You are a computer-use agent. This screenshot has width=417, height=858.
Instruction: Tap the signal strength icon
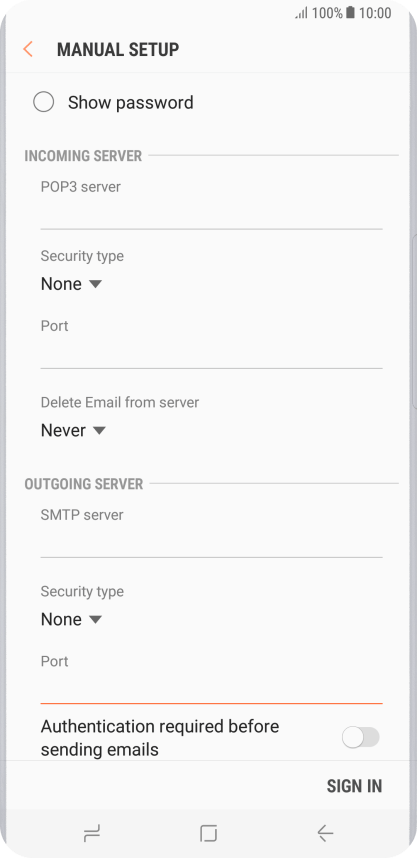(302, 13)
